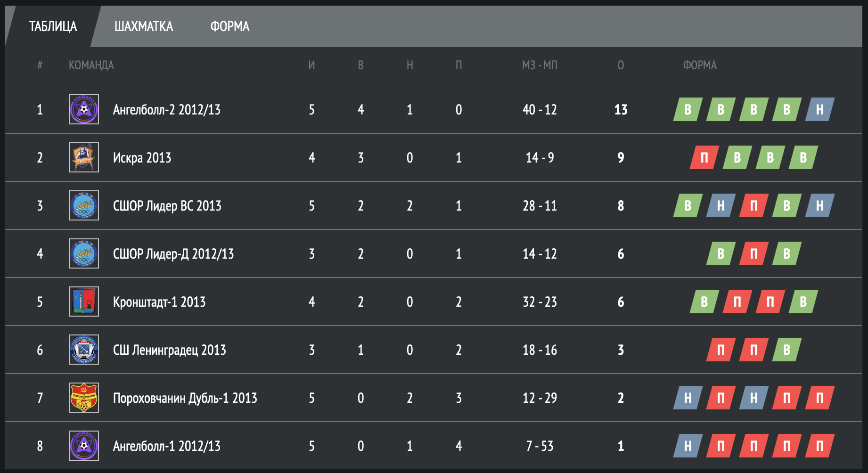Click the СШОР Лидер ВС 2013 logo

click(x=84, y=205)
